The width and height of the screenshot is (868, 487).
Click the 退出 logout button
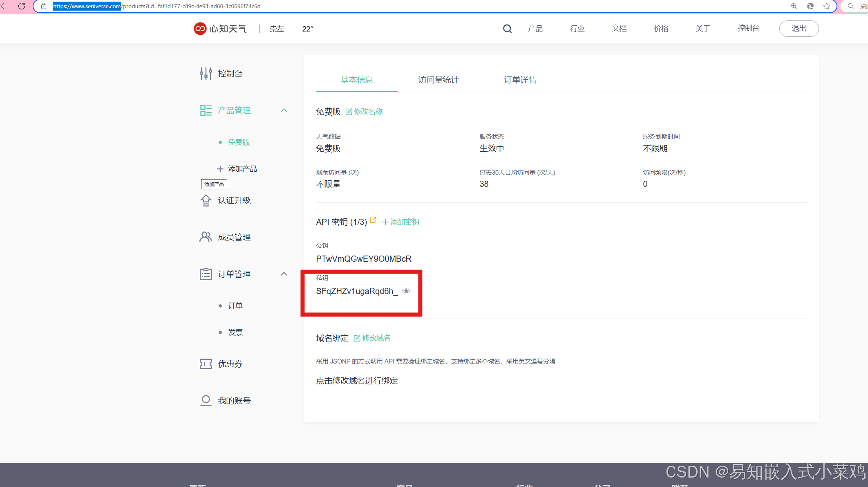coord(799,28)
